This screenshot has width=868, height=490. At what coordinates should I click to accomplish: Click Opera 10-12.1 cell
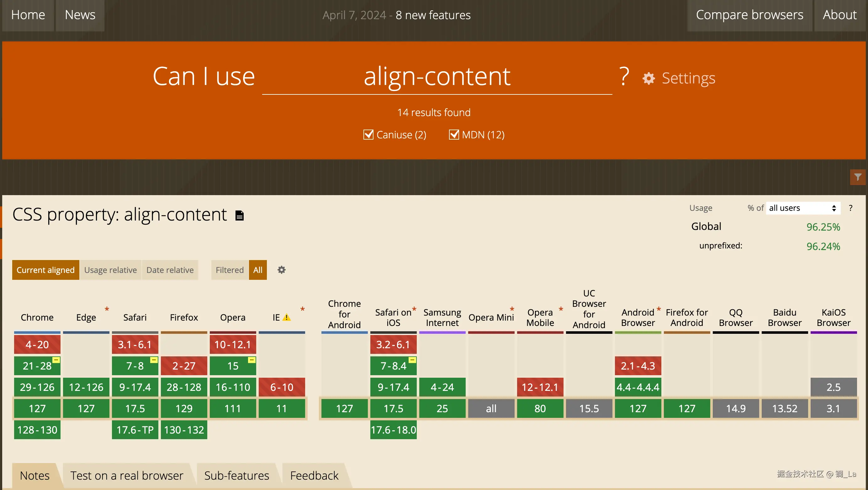click(233, 344)
